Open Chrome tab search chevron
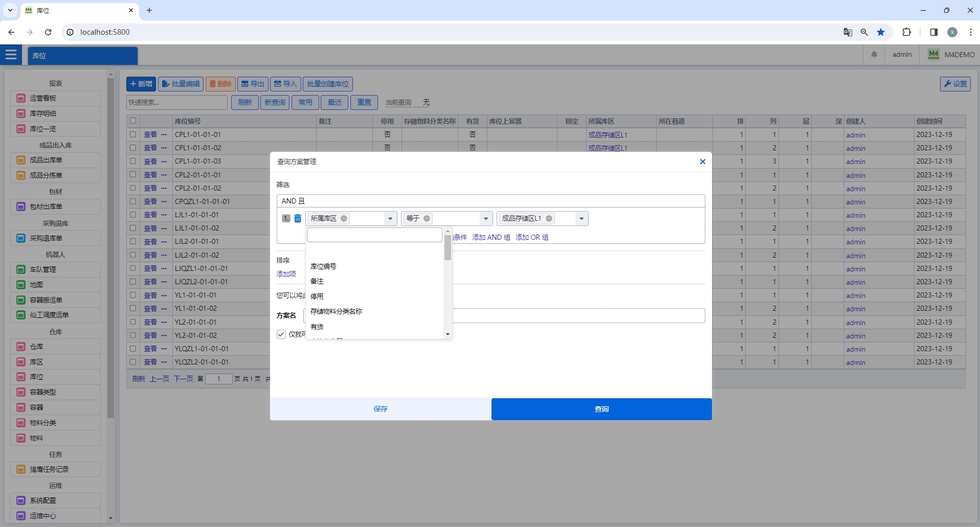Viewport: 980px width, 527px height. coord(10,10)
